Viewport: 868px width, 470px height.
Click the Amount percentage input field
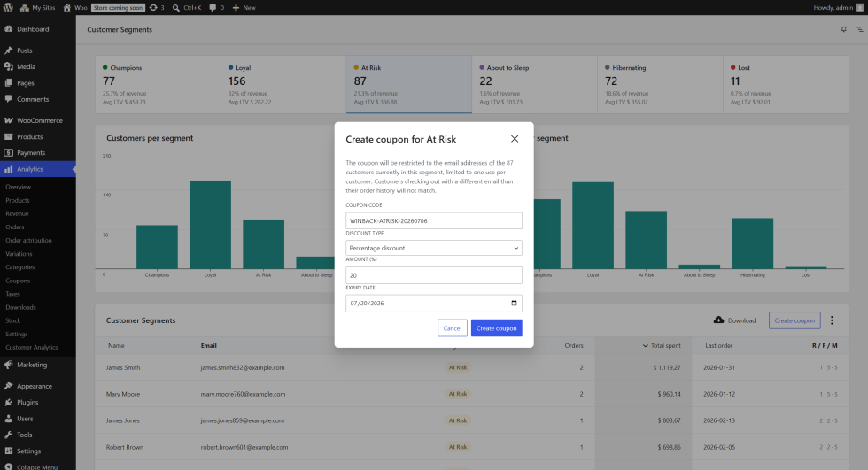[433, 274]
